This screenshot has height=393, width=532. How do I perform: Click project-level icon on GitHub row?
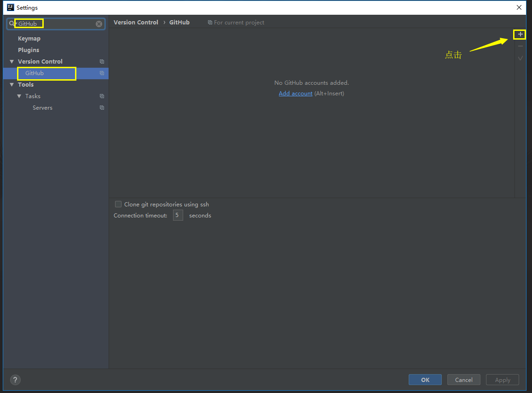click(102, 73)
